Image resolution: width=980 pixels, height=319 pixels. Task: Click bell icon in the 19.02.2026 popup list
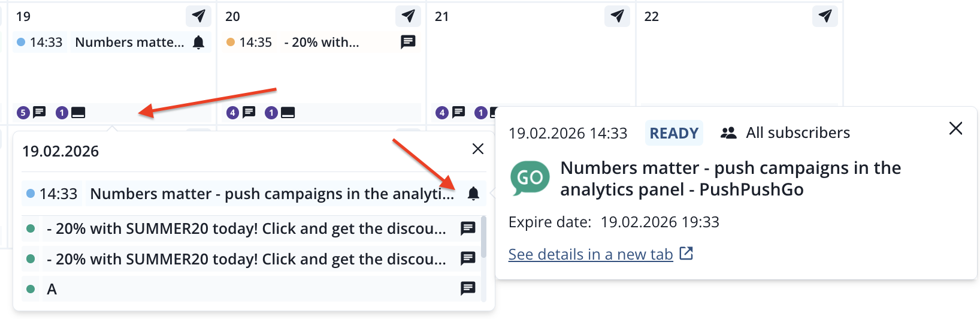point(473,194)
